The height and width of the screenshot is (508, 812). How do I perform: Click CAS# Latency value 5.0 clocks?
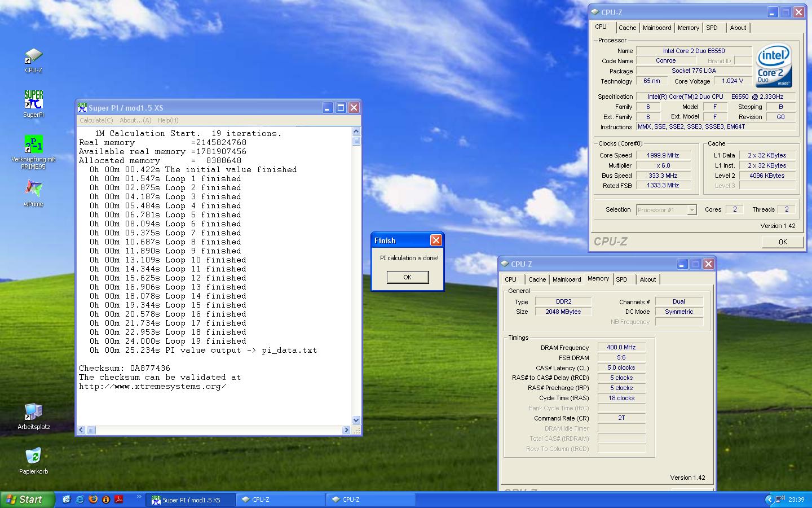coord(621,368)
